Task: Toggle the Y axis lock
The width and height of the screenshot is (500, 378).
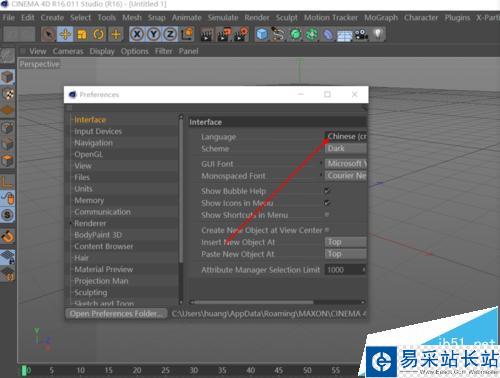Action: click(154, 34)
